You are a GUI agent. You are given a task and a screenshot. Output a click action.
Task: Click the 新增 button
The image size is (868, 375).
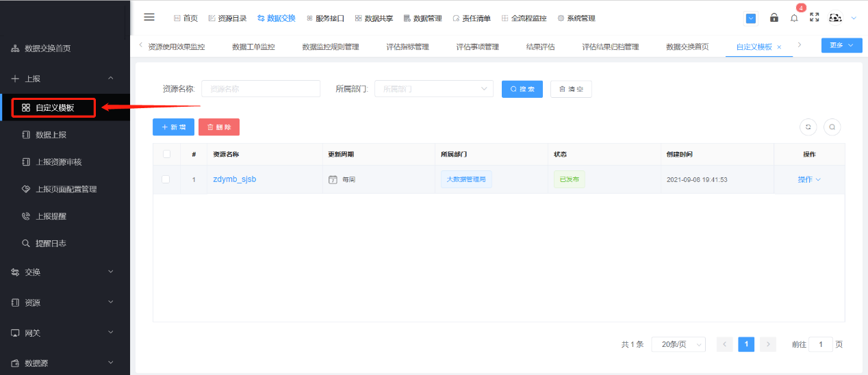(173, 127)
